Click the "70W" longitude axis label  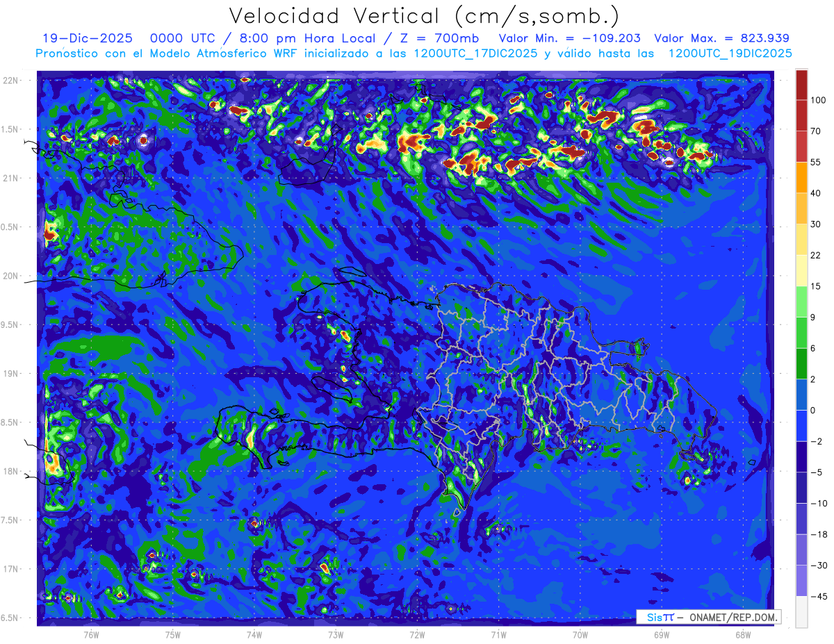[x=580, y=634]
